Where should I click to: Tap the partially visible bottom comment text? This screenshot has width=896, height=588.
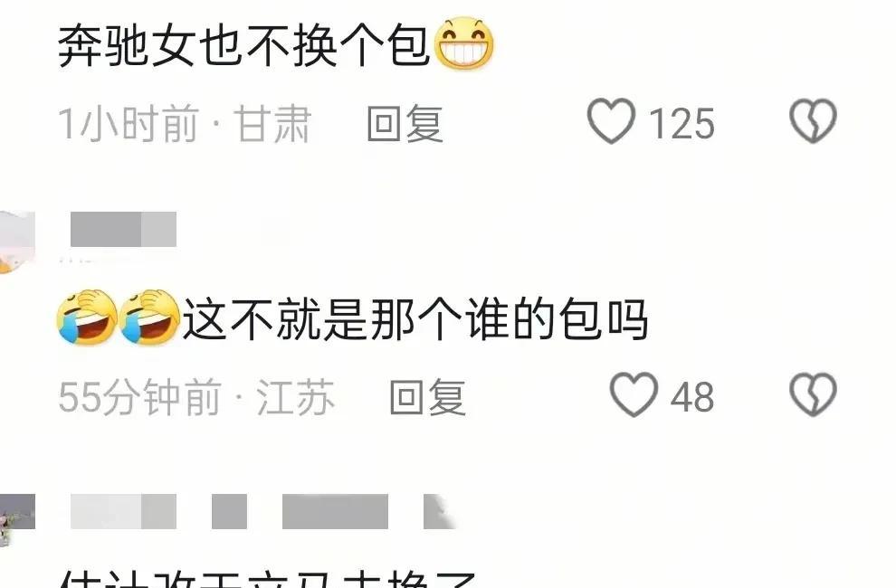[x=267, y=577]
